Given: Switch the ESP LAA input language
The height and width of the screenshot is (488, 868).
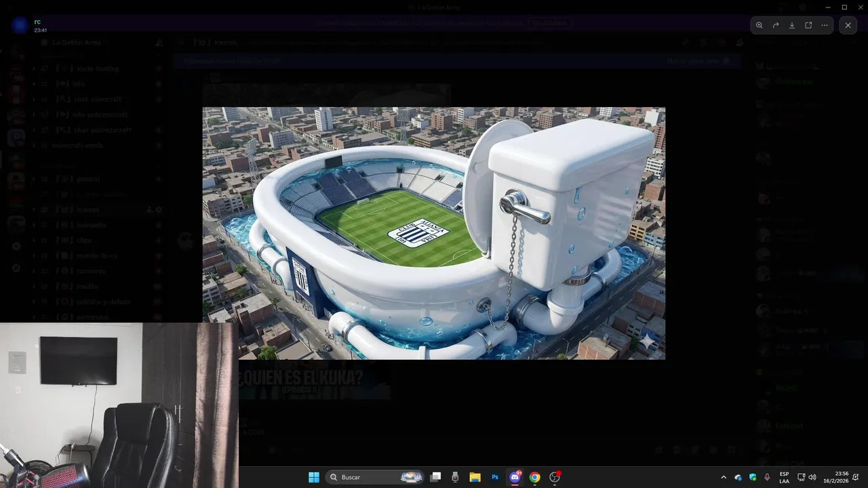Looking at the screenshot, I should (x=784, y=477).
